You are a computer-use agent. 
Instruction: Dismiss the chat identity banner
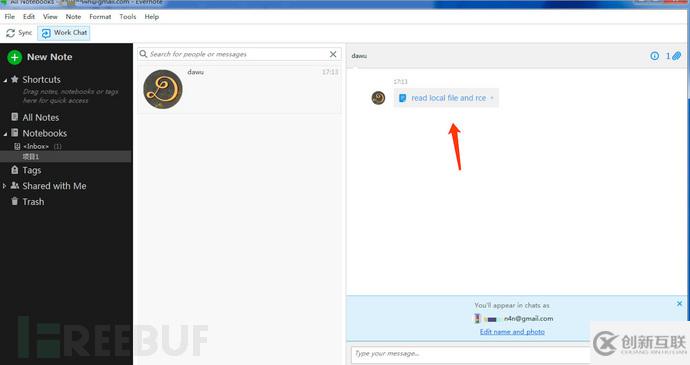coord(679,304)
